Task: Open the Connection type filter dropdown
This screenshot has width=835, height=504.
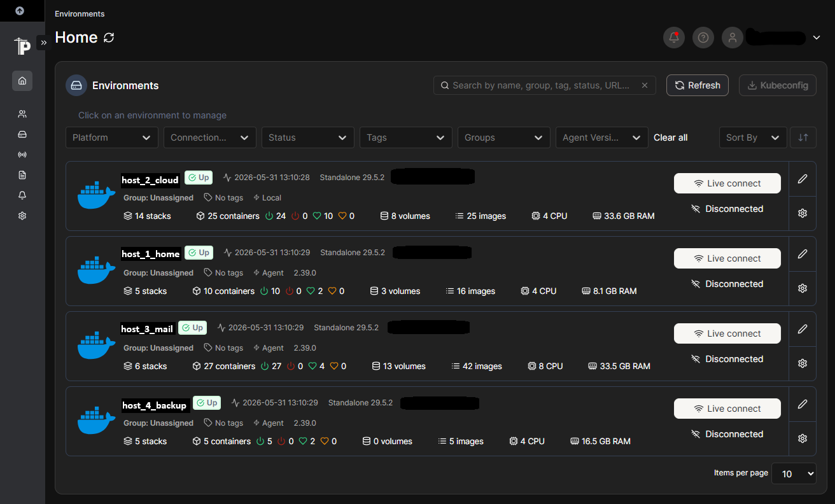Action: click(x=210, y=137)
